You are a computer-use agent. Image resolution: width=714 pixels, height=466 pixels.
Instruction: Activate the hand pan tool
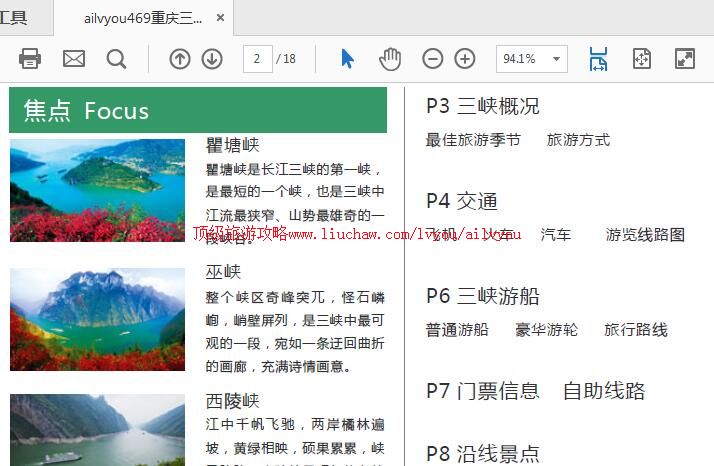[x=389, y=59]
